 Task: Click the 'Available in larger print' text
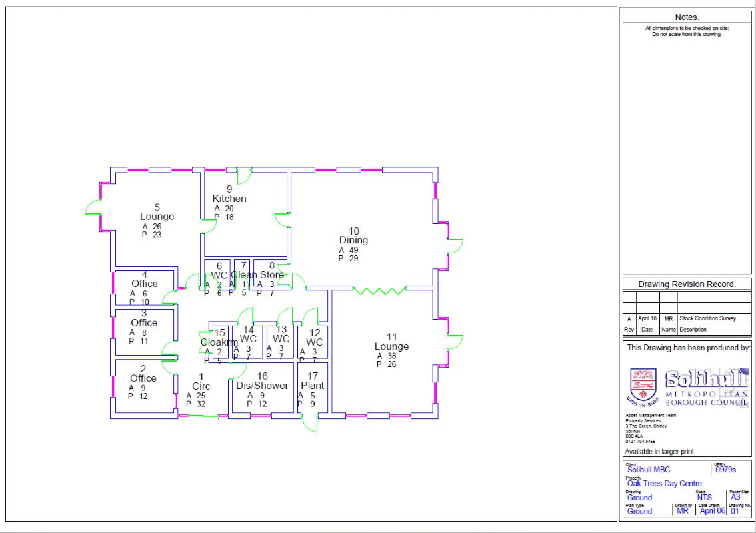(x=660, y=452)
